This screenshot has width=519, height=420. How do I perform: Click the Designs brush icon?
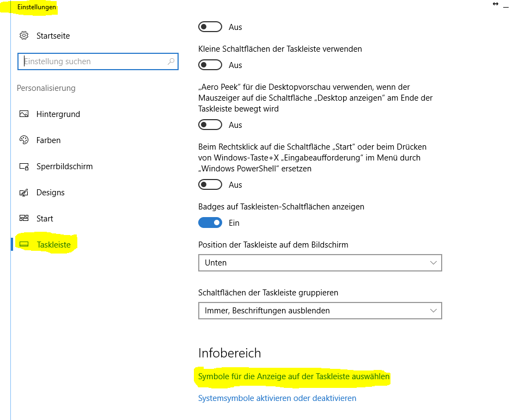(x=24, y=193)
